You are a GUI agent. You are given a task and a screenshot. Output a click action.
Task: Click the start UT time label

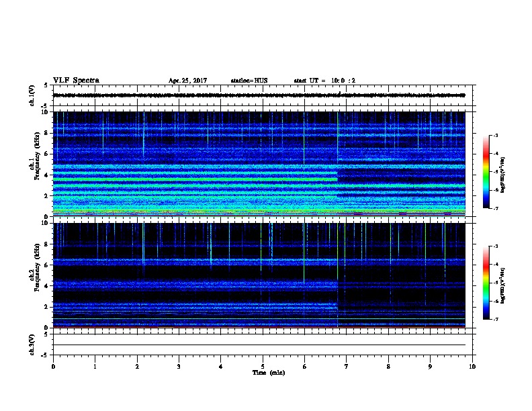[x=324, y=81]
